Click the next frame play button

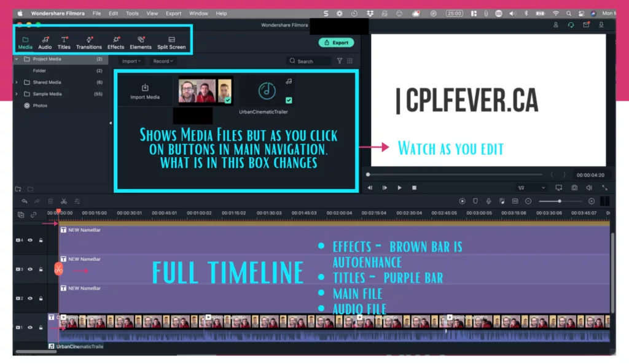click(385, 188)
